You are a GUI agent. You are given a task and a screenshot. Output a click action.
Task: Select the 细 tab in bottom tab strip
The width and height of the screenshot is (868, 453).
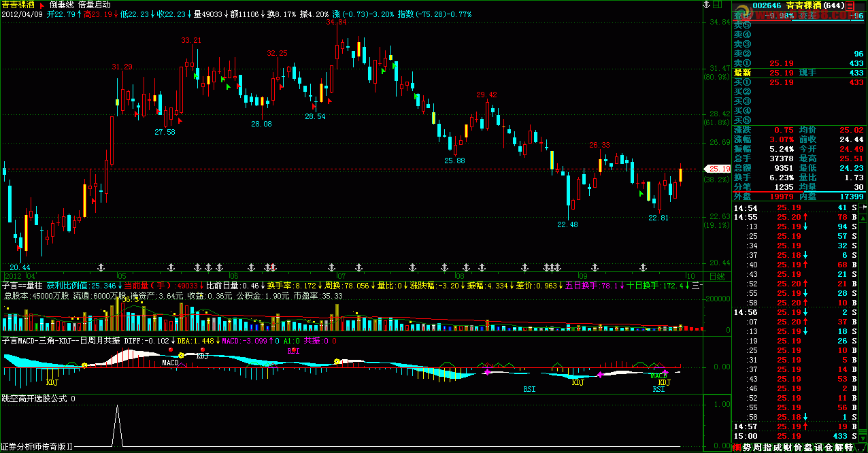click(x=736, y=448)
